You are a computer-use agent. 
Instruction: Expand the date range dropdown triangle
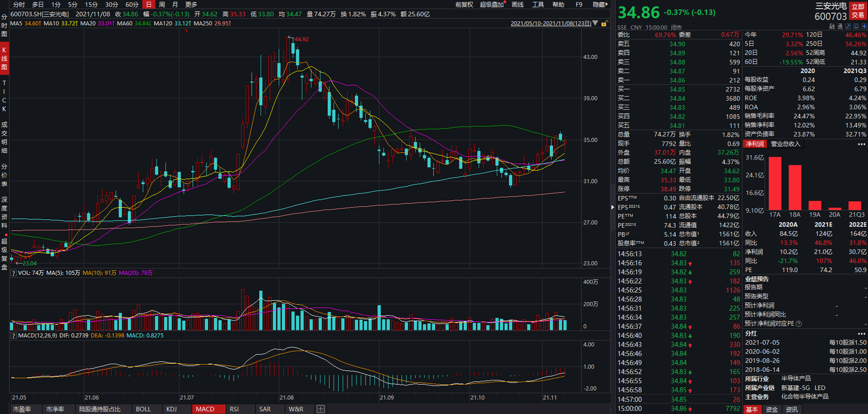pos(595,23)
